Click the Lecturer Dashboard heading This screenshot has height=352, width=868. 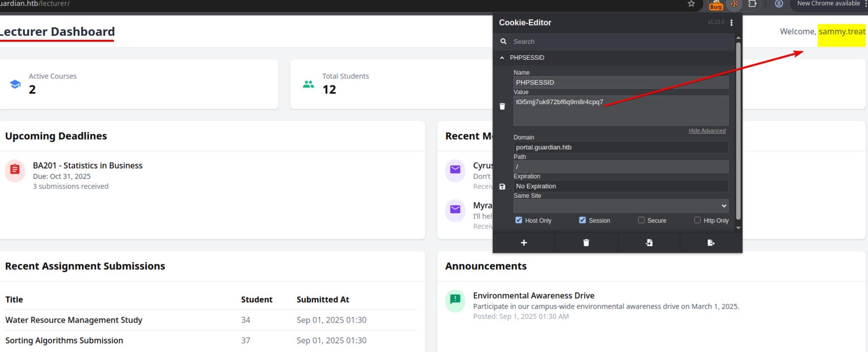57,31
